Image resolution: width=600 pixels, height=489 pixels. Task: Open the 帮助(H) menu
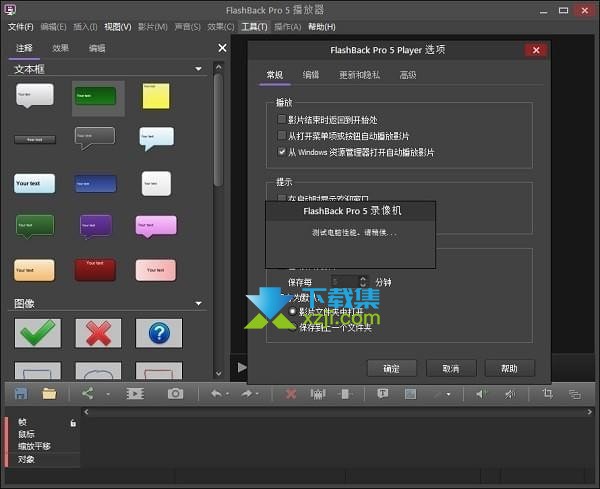click(x=322, y=27)
